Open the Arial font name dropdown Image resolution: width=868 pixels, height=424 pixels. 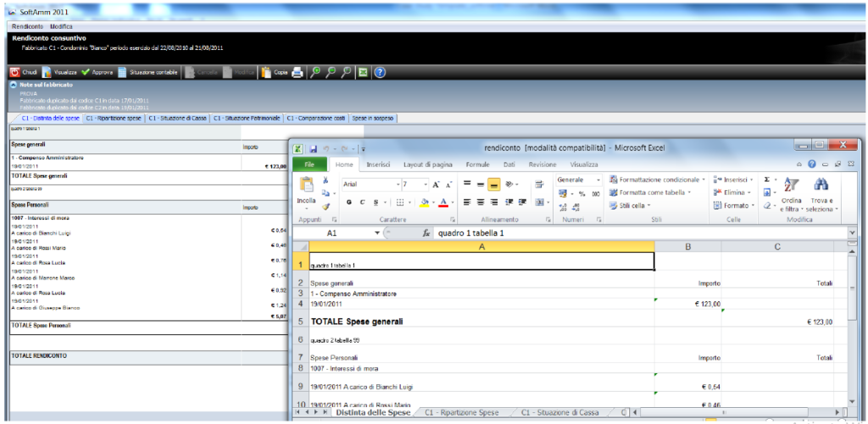tap(398, 184)
